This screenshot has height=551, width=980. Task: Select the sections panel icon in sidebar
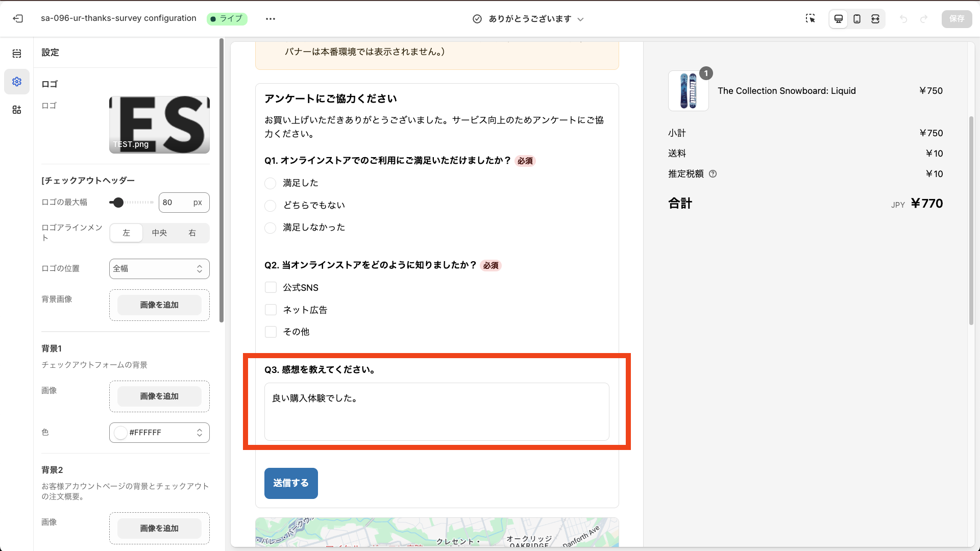[x=16, y=53]
